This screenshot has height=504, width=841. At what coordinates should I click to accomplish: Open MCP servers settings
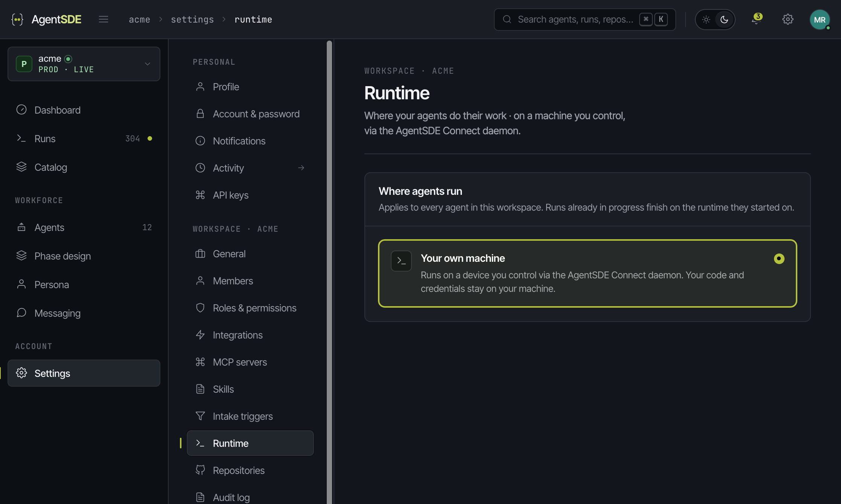(x=250, y=362)
